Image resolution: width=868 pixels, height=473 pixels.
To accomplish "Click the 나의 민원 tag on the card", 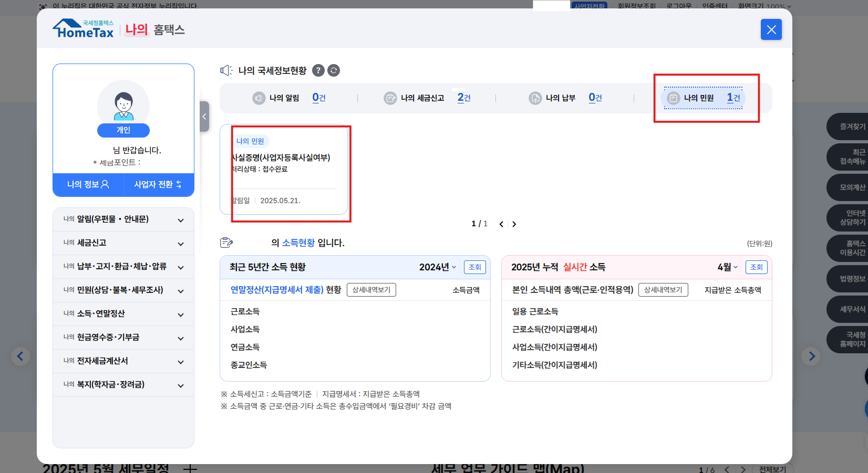I will pyautogui.click(x=250, y=141).
